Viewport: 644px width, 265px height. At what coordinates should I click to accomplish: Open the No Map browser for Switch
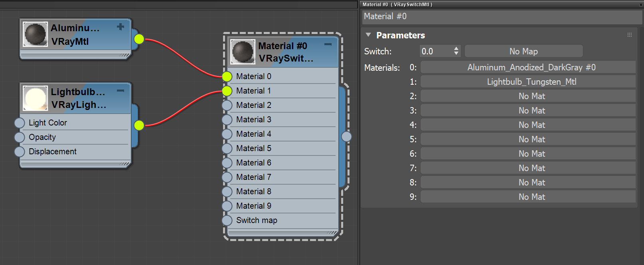click(523, 51)
